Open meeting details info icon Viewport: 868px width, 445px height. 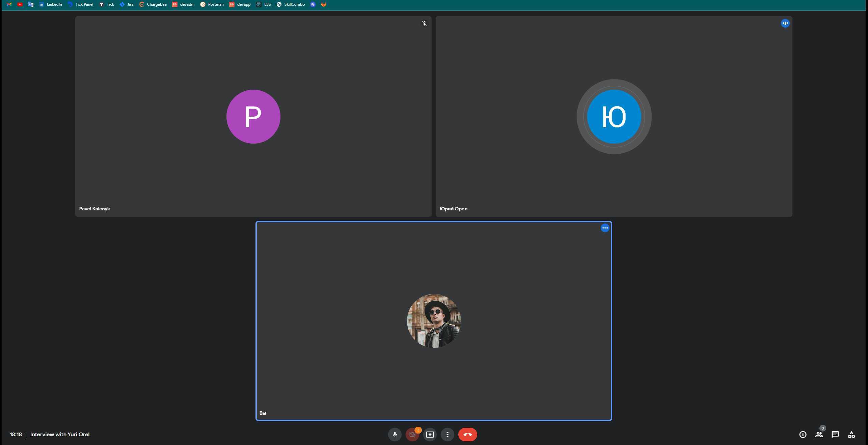[803, 435]
